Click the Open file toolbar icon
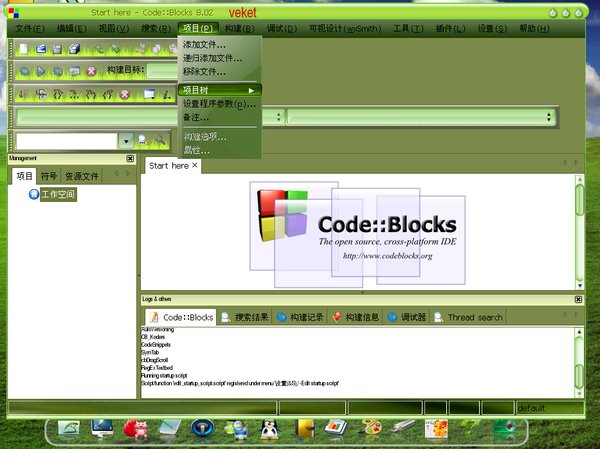 click(41, 49)
